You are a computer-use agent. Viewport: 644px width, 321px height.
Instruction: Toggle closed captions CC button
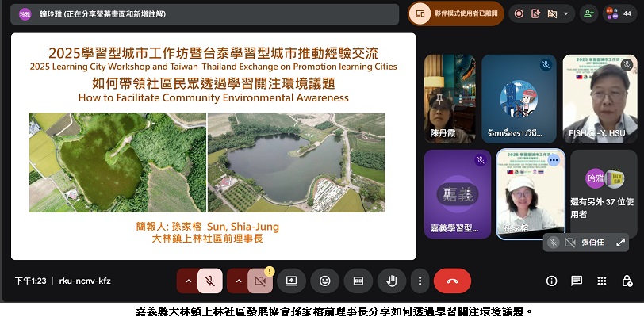pos(358,281)
